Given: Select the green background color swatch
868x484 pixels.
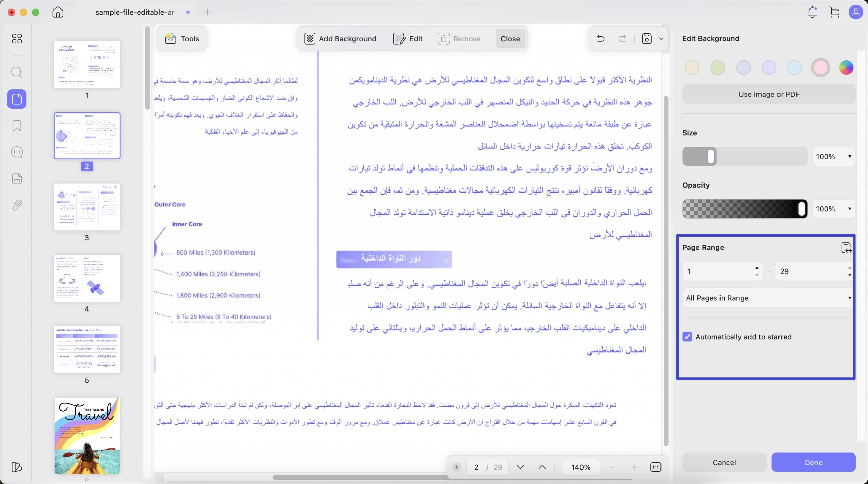Looking at the screenshot, I should [717, 67].
